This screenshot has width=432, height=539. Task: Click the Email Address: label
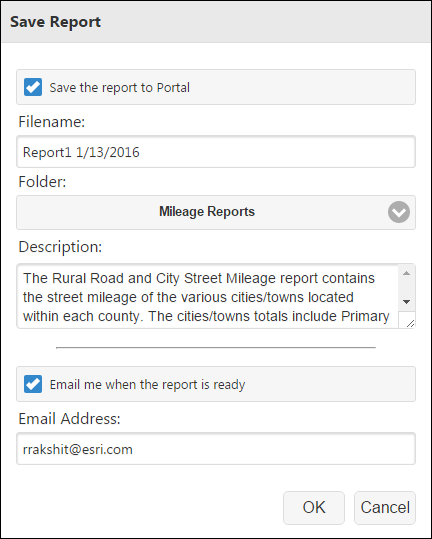pos(69,419)
